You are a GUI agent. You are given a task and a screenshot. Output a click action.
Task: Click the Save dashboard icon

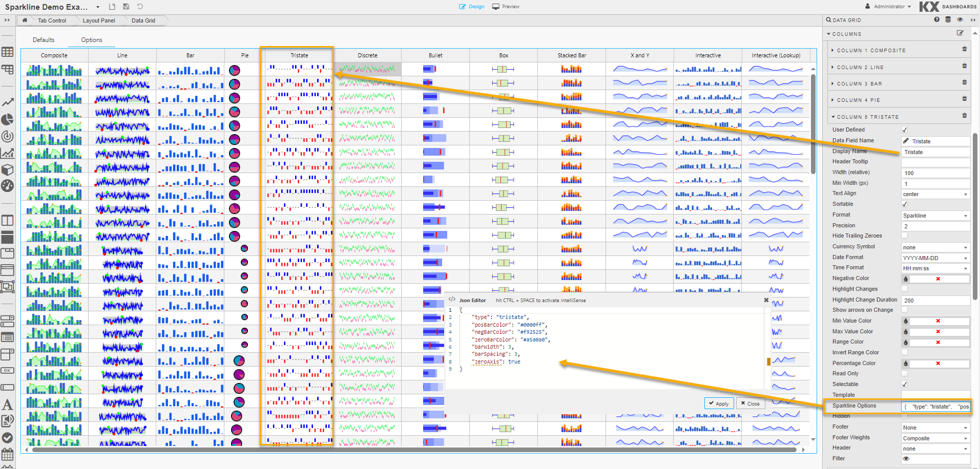coord(126,7)
